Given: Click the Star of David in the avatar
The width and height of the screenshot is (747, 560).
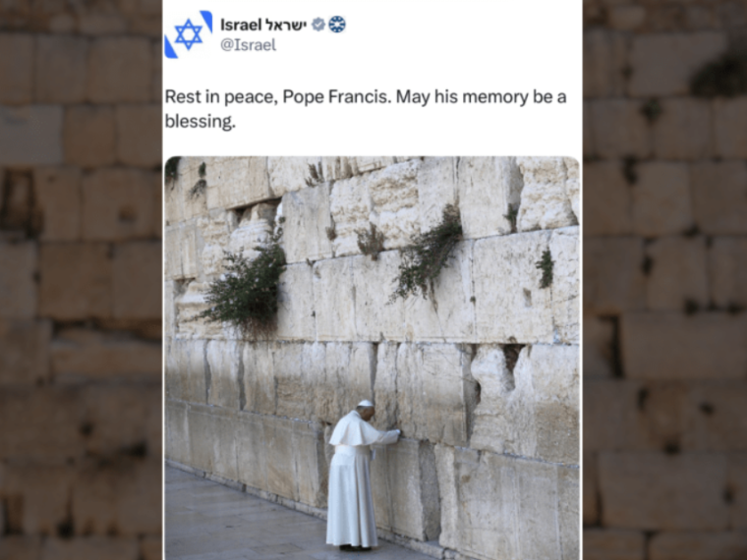Looking at the screenshot, I should pyautogui.click(x=188, y=34).
